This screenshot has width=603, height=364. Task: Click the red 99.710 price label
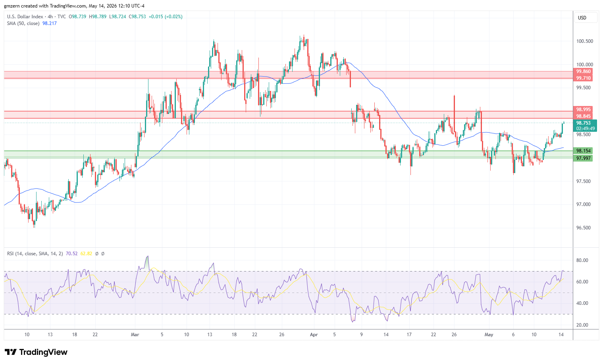[x=584, y=78]
